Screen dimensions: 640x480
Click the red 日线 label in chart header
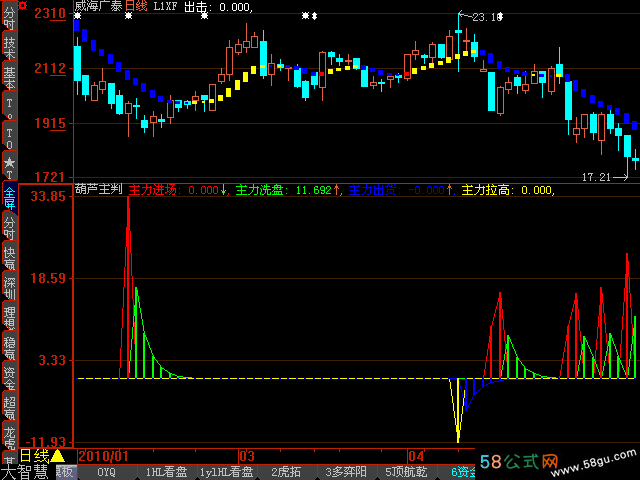pyautogui.click(x=136, y=6)
